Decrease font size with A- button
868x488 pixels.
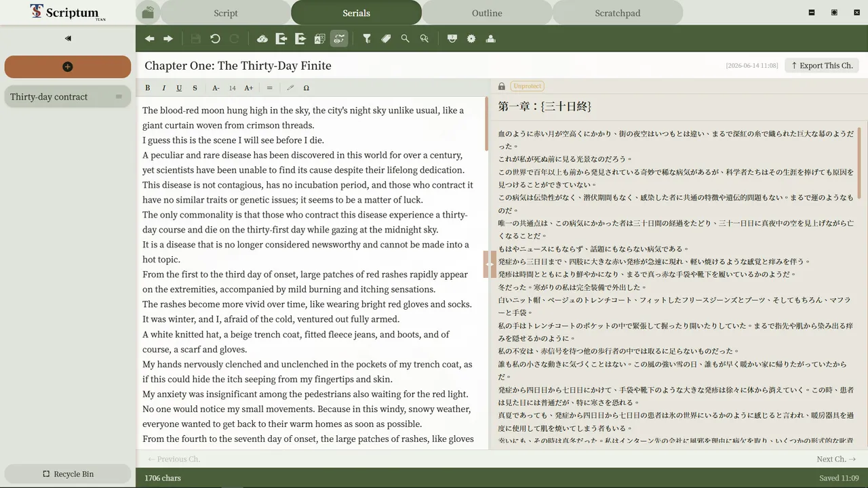coord(216,88)
